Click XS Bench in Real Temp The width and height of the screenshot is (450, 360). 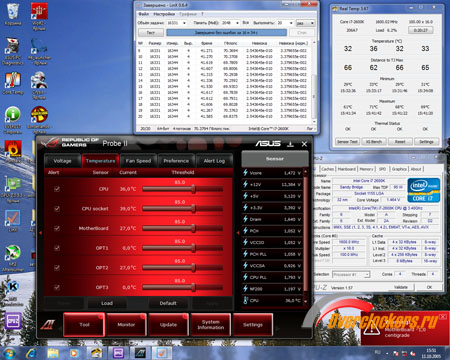pyautogui.click(x=374, y=142)
